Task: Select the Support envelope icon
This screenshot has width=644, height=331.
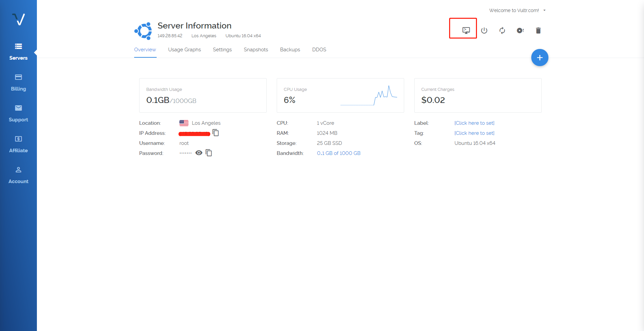Action: point(18,113)
